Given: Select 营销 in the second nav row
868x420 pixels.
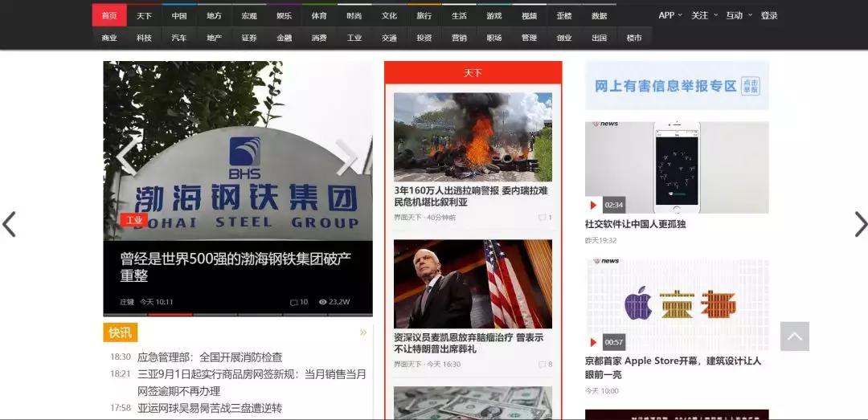Looking at the screenshot, I should [x=460, y=38].
